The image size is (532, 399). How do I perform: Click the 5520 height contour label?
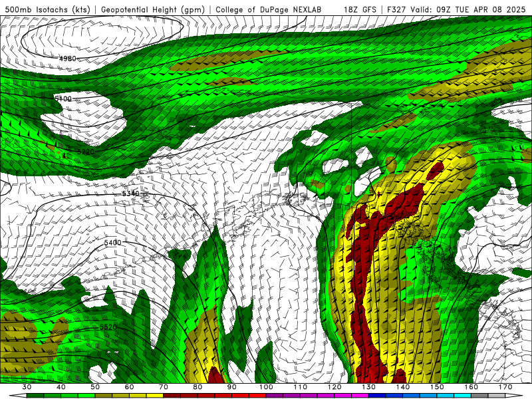click(108, 327)
